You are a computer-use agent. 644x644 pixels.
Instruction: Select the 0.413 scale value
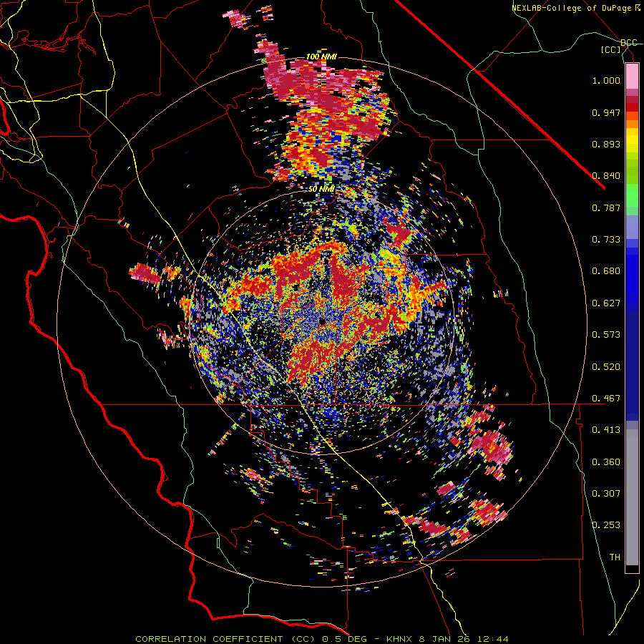click(606, 430)
